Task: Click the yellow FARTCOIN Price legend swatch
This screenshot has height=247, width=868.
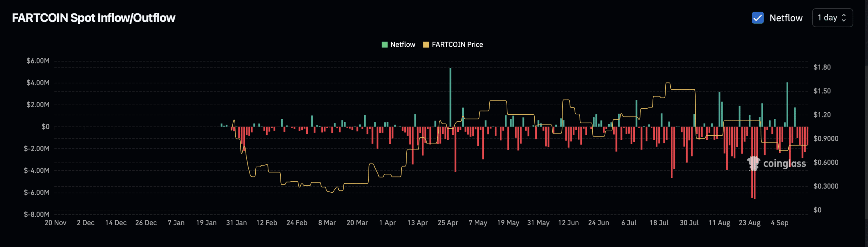Action: click(x=426, y=44)
